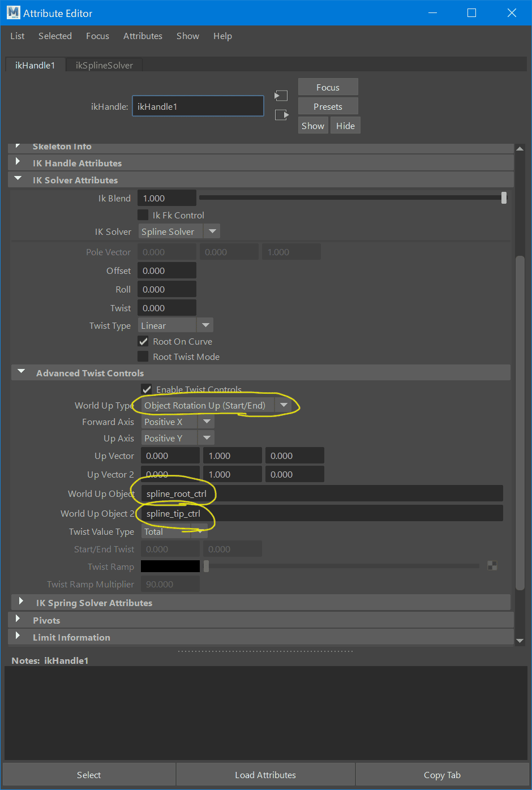Click the Ik Blend value field

(x=167, y=198)
